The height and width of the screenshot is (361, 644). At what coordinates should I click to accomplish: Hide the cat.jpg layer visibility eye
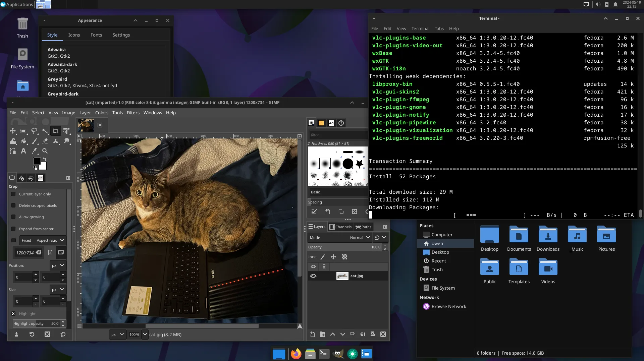click(313, 276)
